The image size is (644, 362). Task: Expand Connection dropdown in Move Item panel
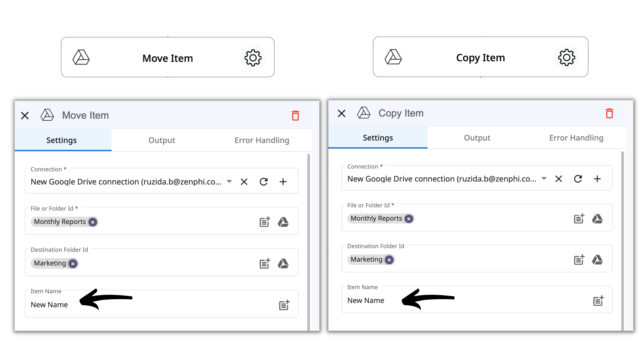point(229,181)
